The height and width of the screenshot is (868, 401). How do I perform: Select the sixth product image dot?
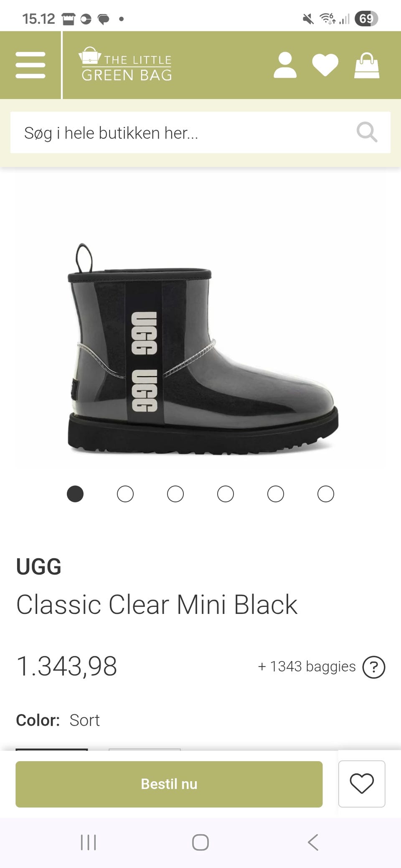pos(326,494)
